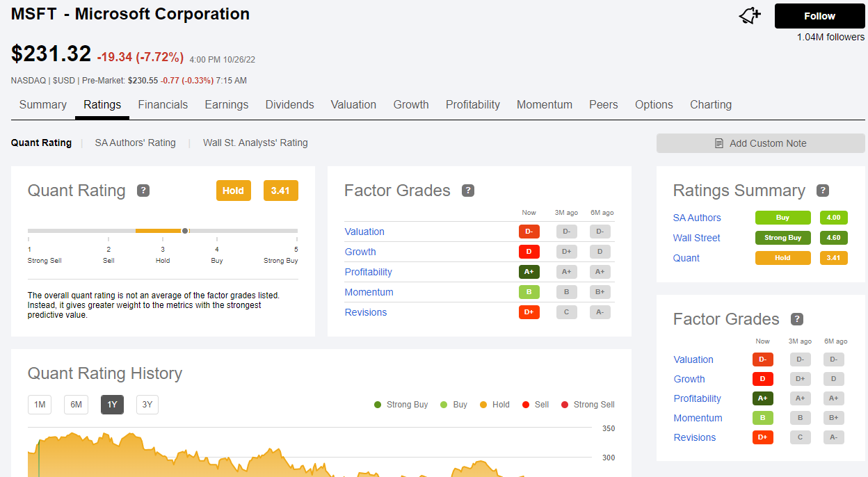
Task: Toggle Strong Sell legend item
Action: coord(588,405)
